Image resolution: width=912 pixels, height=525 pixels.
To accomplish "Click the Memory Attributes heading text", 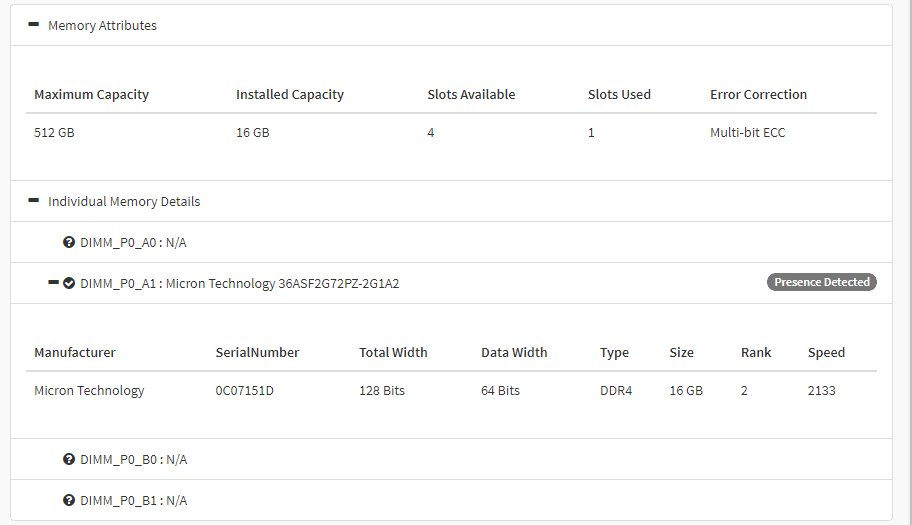I will [102, 26].
